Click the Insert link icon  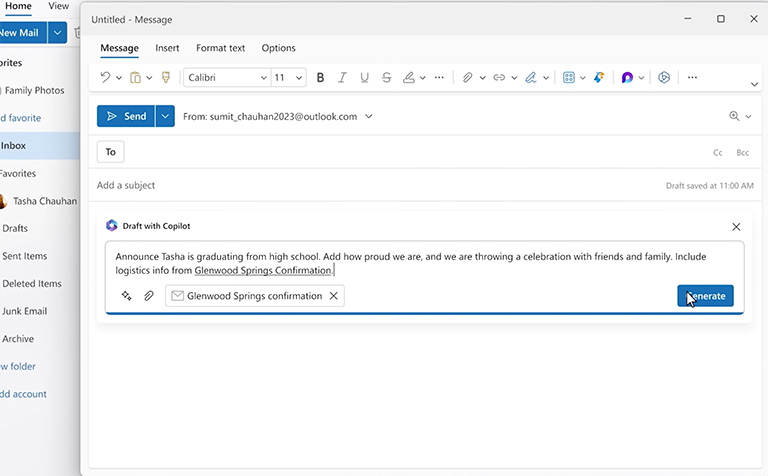click(498, 77)
